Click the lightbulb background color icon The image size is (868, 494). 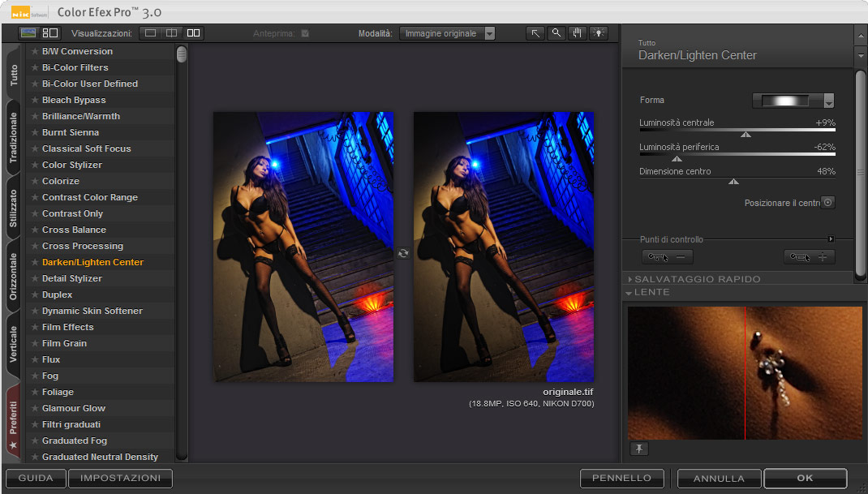coord(599,33)
